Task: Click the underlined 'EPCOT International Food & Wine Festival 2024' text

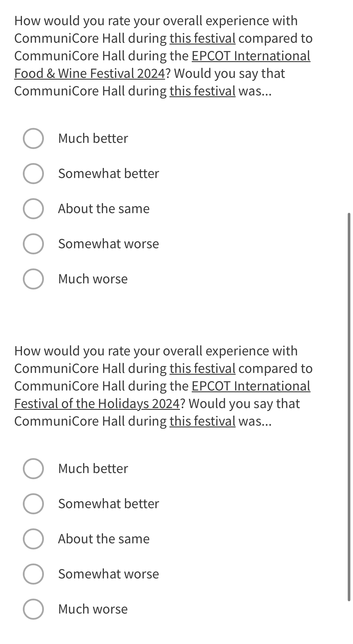Action: click(x=251, y=56)
